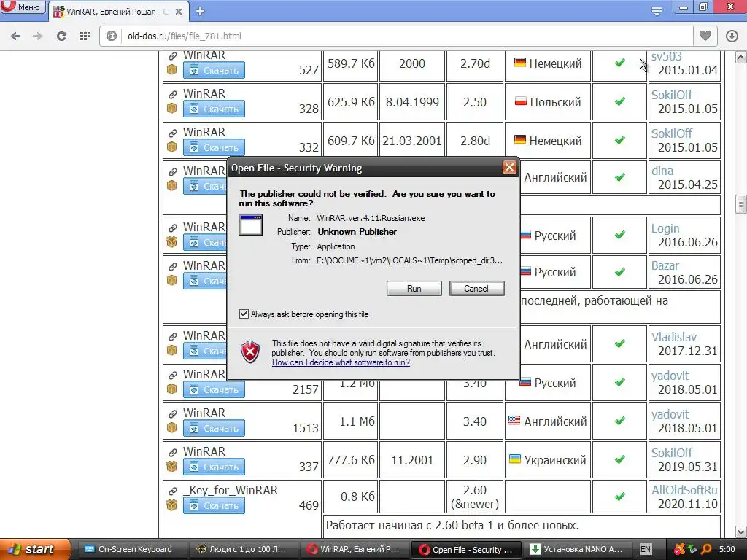
Task: Click the Ukrainian flag icon next to Украинский
Action: click(514, 459)
